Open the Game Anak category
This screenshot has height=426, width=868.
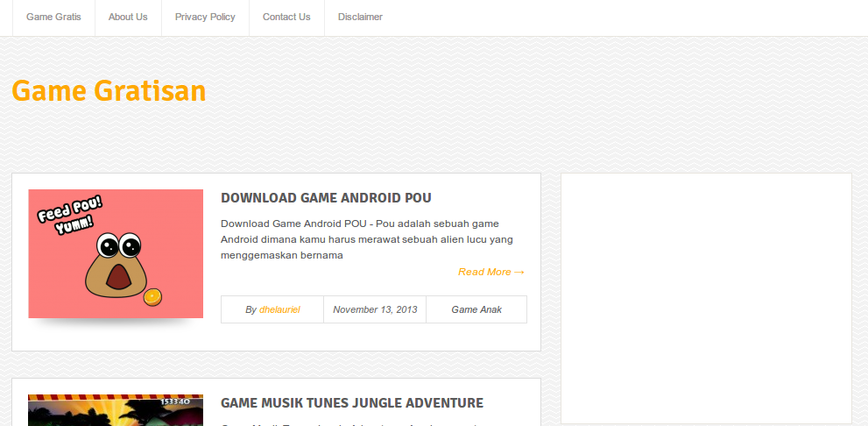point(476,309)
